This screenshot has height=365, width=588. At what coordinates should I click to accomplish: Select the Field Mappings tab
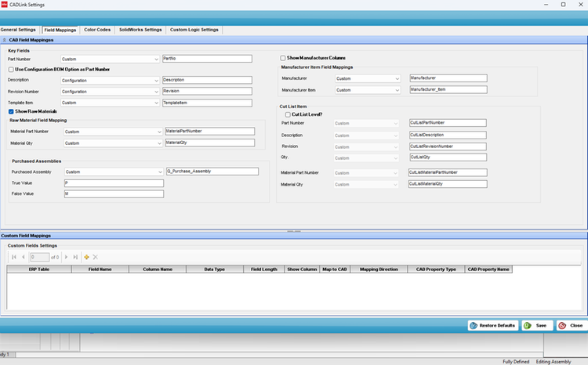(x=60, y=30)
